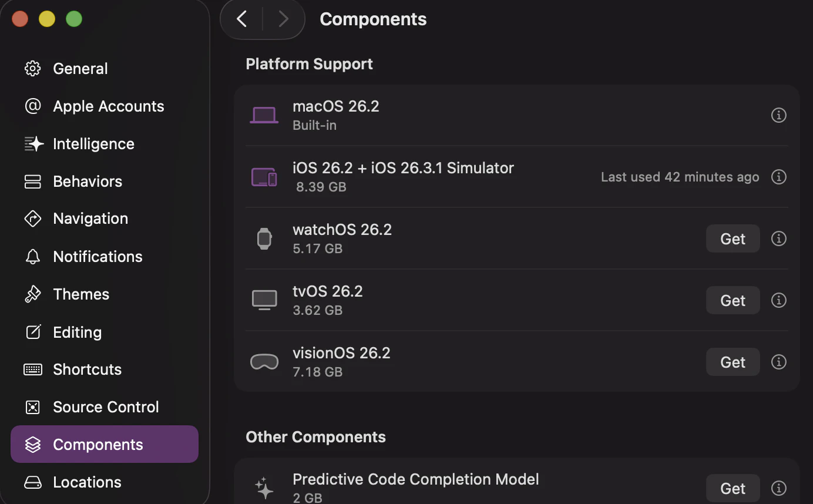Click the tvOS display platform icon
Screen dimensions: 813x504
(x=264, y=300)
